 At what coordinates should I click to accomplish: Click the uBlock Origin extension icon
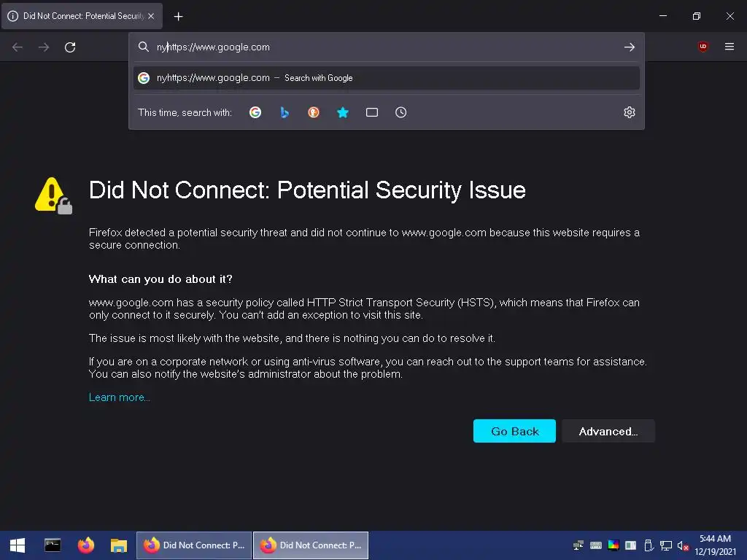tap(703, 47)
